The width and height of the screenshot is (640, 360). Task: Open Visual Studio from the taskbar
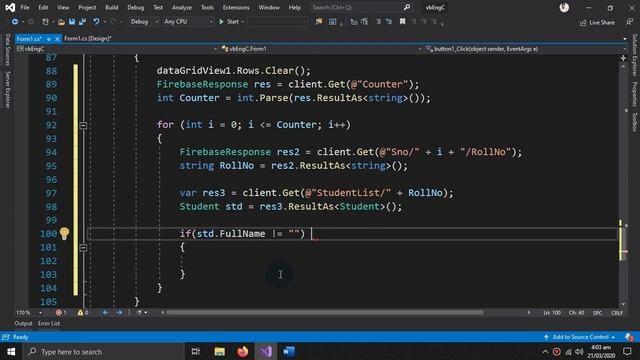266,351
